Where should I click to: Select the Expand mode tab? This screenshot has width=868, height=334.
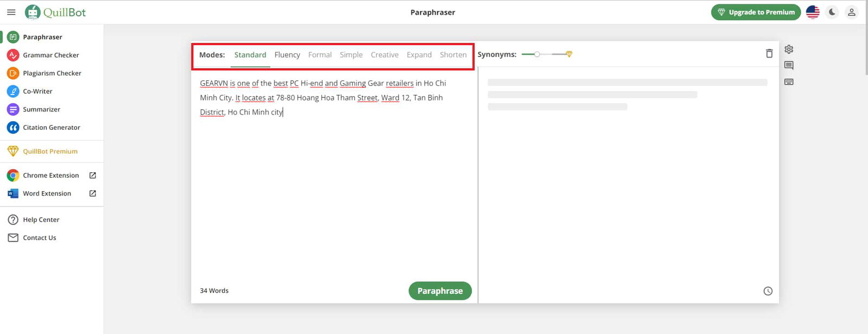[x=419, y=55]
